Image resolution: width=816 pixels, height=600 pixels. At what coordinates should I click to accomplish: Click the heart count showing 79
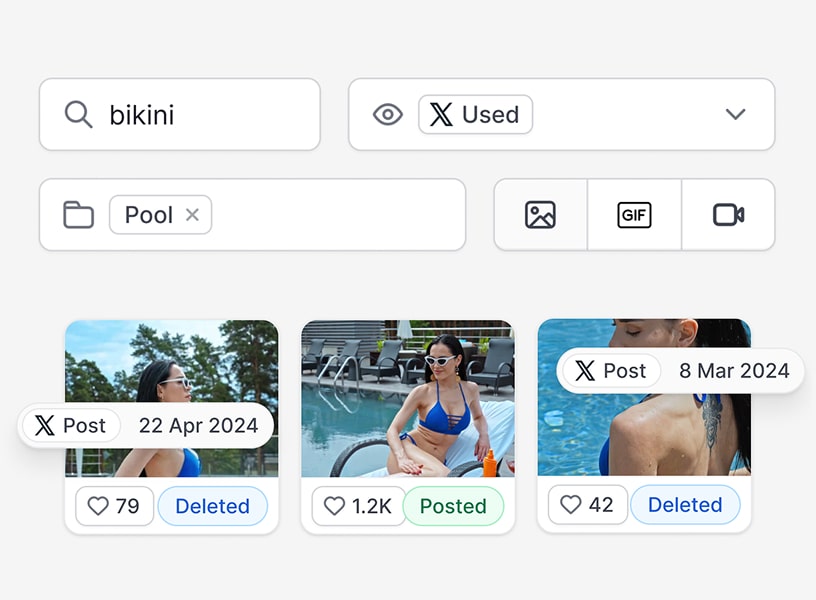coord(114,506)
